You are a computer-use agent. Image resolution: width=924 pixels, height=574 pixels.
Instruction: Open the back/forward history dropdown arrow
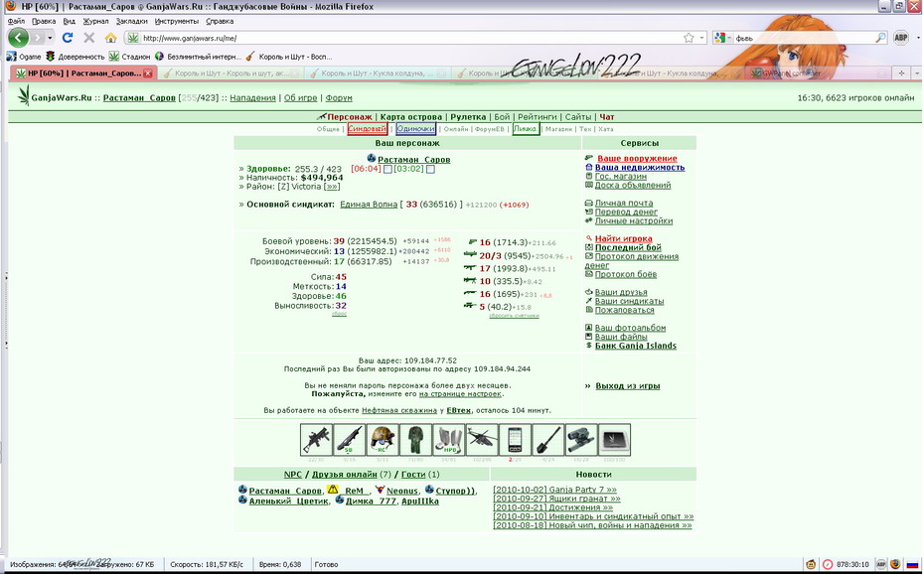pos(50,38)
